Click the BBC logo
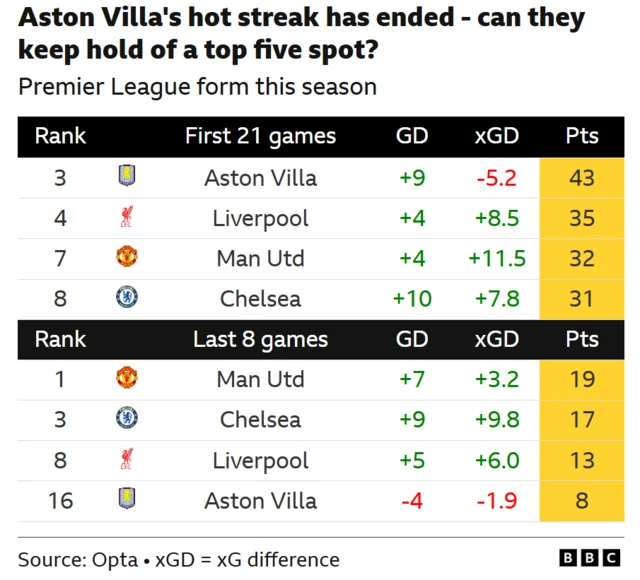 click(590, 558)
